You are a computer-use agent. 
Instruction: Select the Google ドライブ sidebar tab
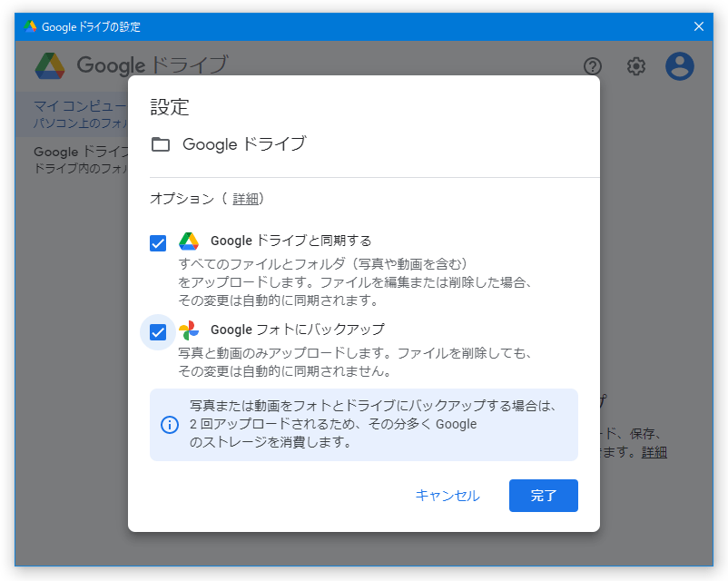72,159
